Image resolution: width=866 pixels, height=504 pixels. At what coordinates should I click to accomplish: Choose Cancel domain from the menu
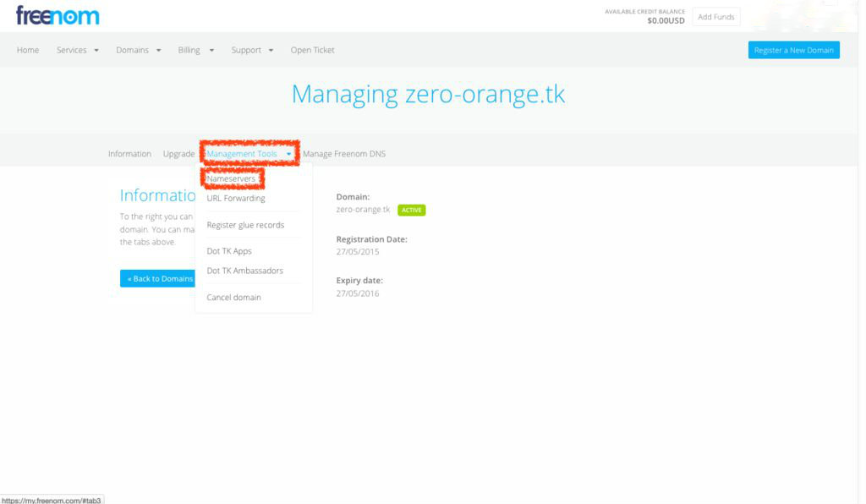click(x=233, y=297)
